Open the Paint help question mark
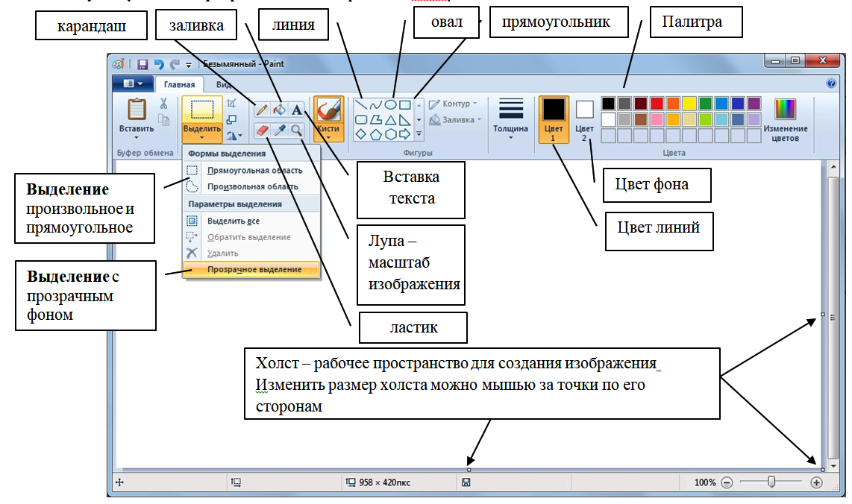Screen dimensions: 852x504 pyautogui.click(x=831, y=83)
